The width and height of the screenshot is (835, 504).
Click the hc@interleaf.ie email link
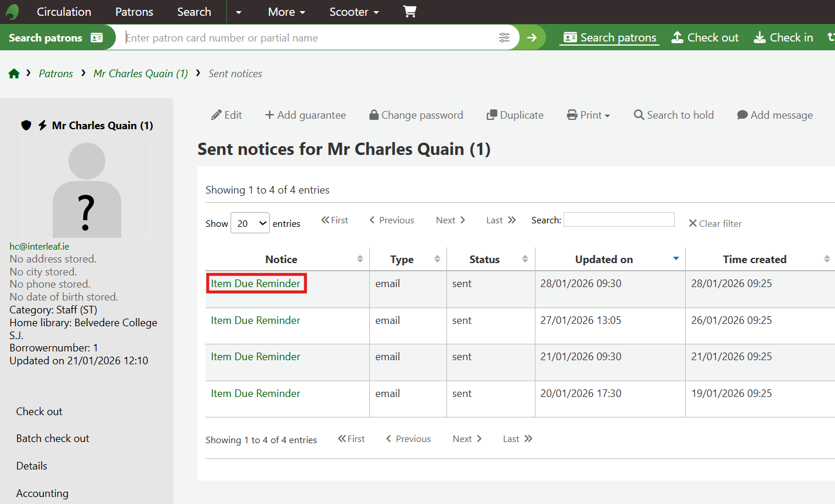tap(39, 246)
